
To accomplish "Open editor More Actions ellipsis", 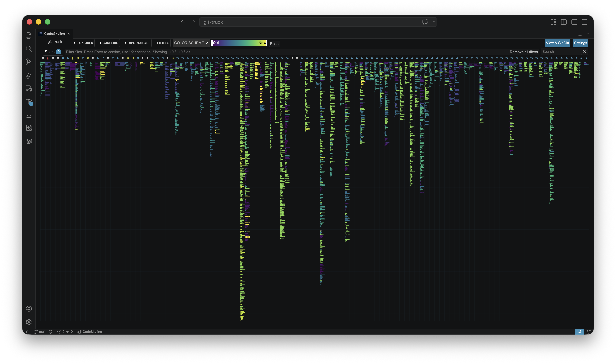I will tap(587, 34).
